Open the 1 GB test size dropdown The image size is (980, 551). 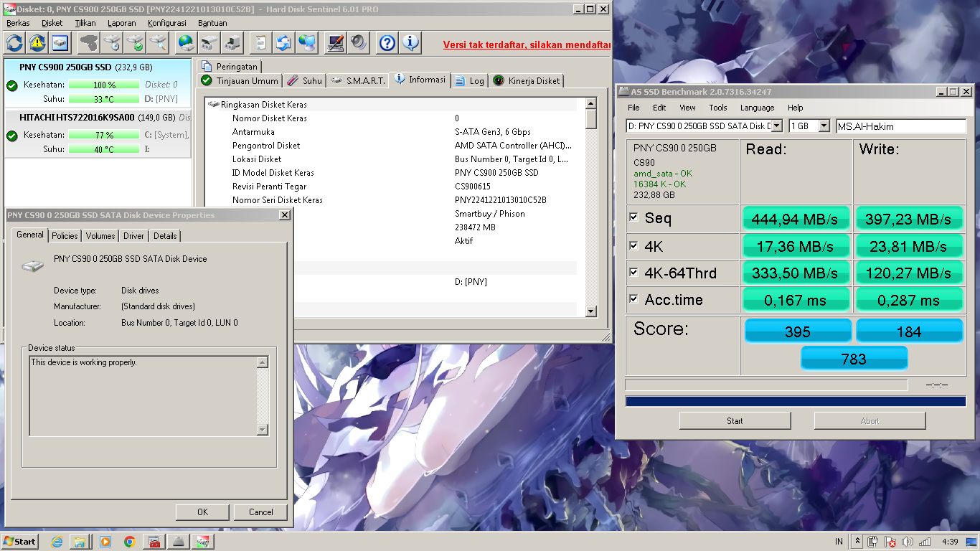(824, 126)
